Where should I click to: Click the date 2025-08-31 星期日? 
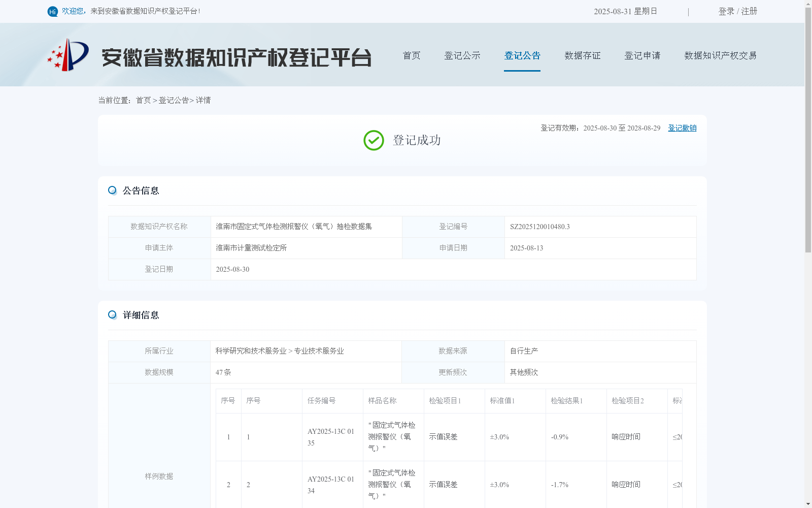click(x=625, y=11)
